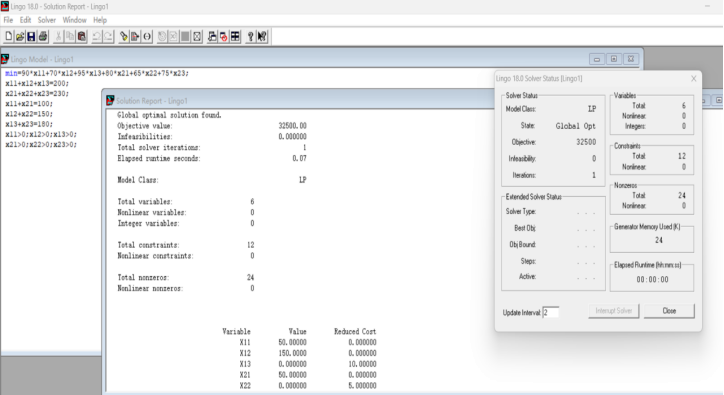Click the Generator Memory Used value 24
The height and width of the screenshot is (395, 724).
point(658,240)
